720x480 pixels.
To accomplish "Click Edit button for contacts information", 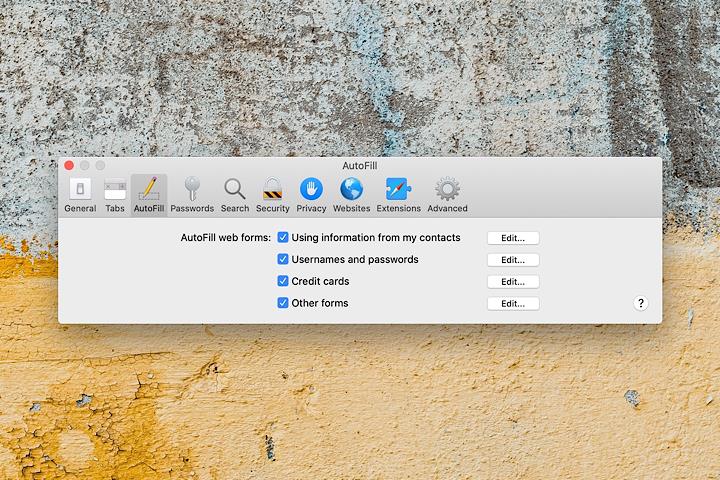I will point(513,238).
